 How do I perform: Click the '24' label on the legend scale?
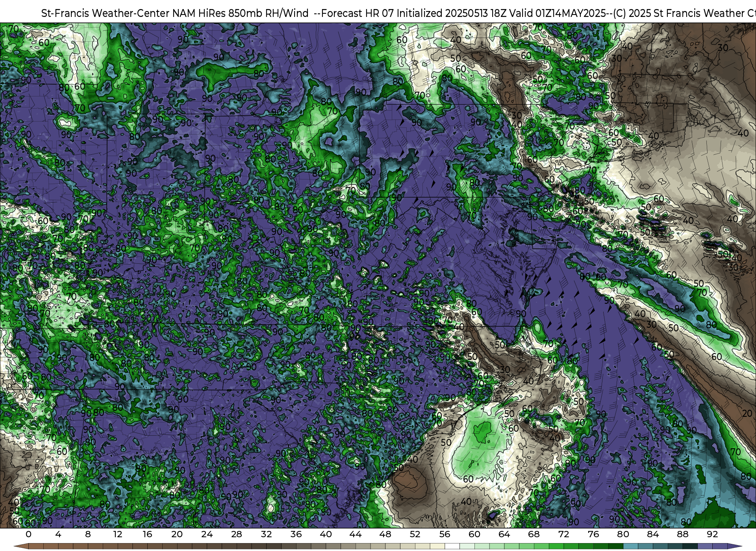(207, 534)
